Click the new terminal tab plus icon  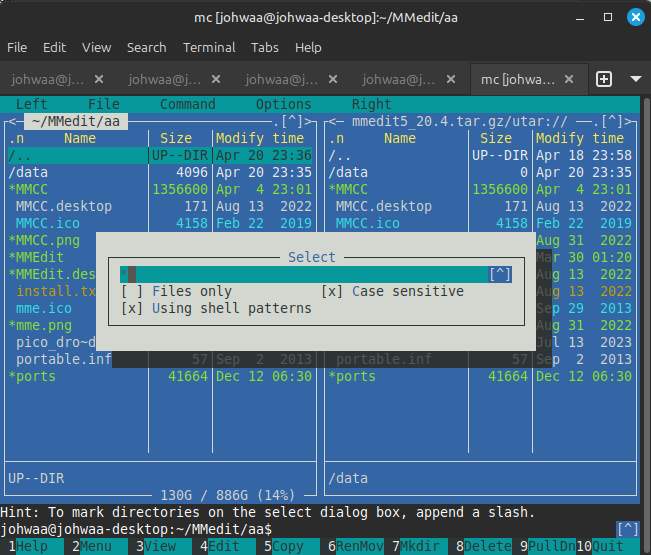click(x=604, y=79)
